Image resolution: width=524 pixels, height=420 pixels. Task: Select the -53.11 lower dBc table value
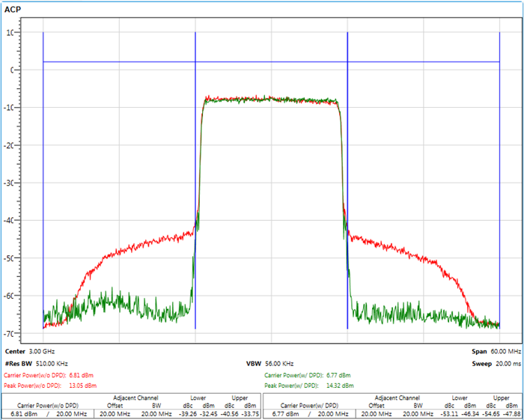[x=446, y=413]
